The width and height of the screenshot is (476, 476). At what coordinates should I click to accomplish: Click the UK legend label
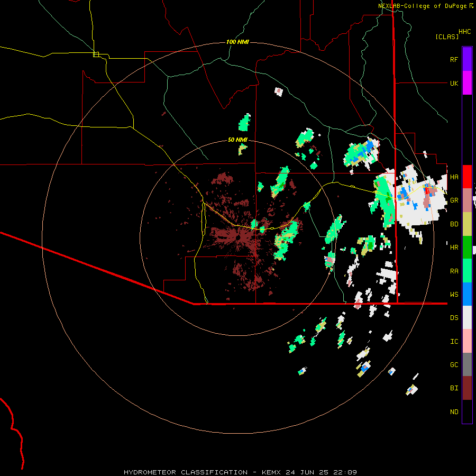click(454, 83)
